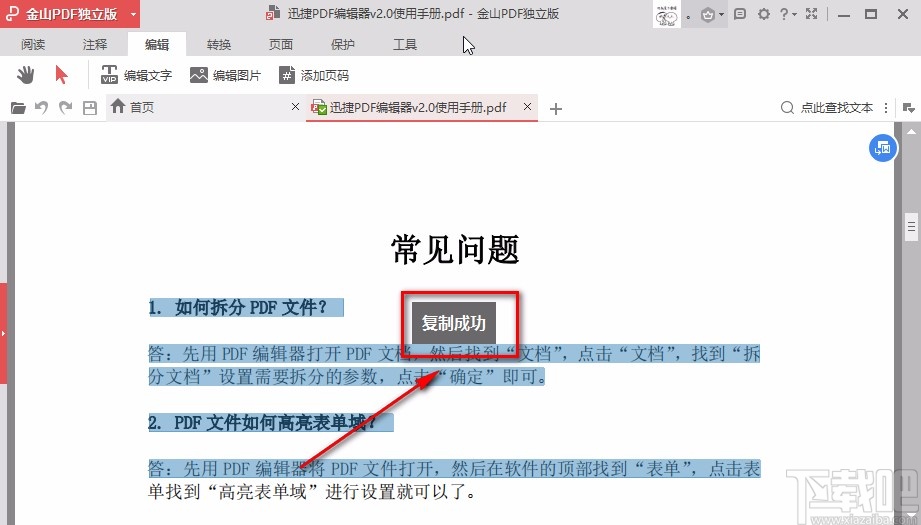The height and width of the screenshot is (525, 921).
Task: Click the 编辑图片 edit image tool
Action: (x=225, y=75)
